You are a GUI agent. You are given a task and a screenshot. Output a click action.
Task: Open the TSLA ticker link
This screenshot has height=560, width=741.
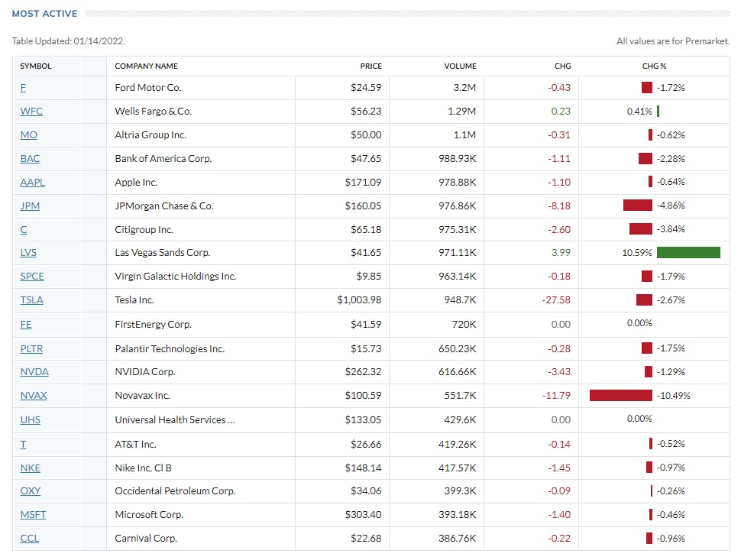point(32,299)
